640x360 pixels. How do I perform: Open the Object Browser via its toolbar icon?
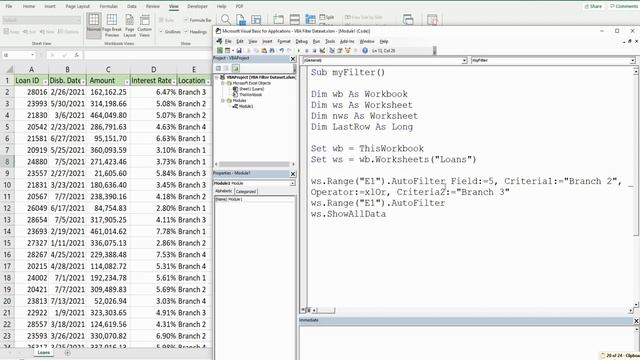click(x=348, y=51)
